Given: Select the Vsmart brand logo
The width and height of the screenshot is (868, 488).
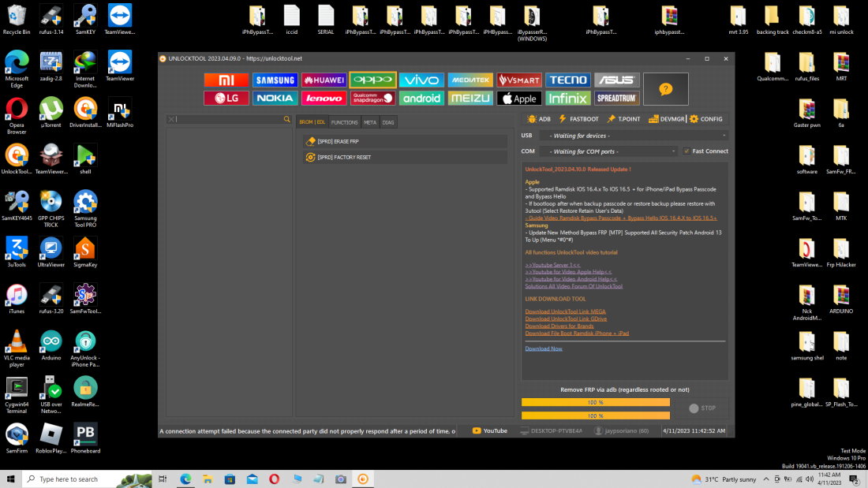Looking at the screenshot, I should point(518,80).
